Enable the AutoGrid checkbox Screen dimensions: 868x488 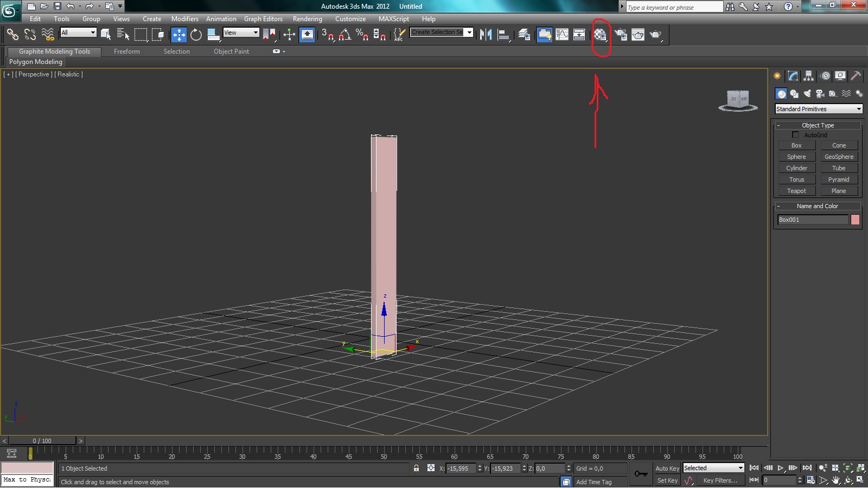click(x=795, y=135)
